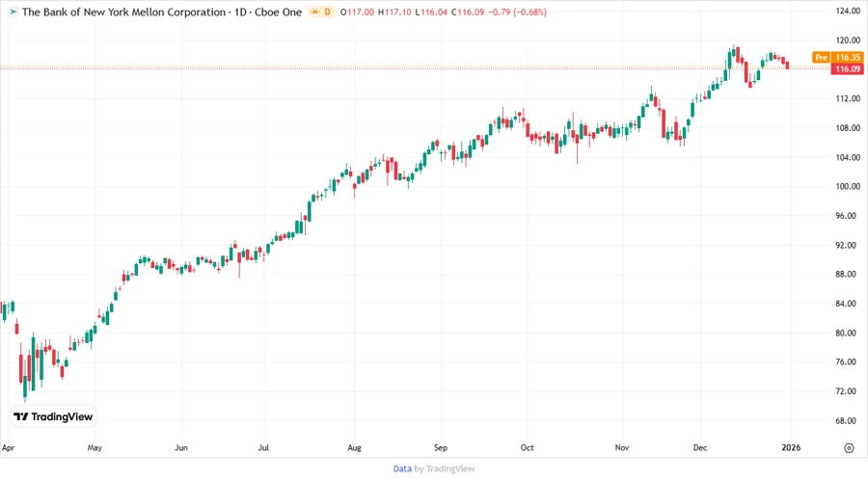
Task: Click the Dec label on time axis
Action: tap(700, 447)
